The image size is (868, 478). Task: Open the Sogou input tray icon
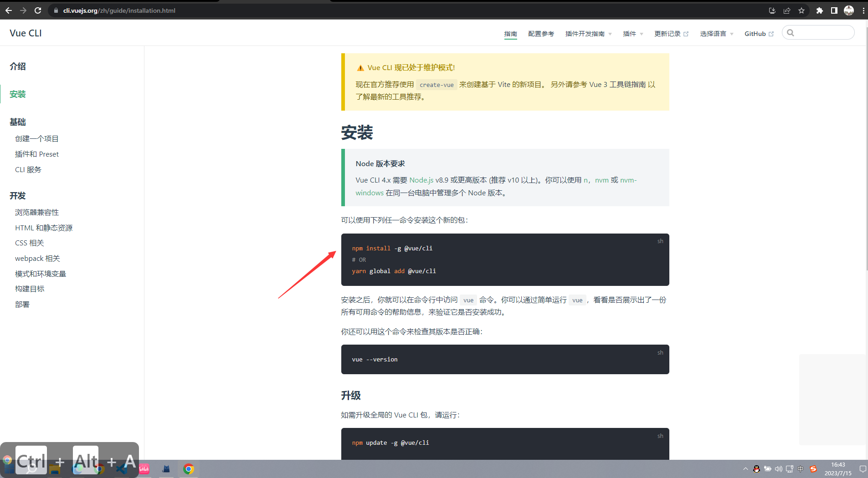click(813, 469)
